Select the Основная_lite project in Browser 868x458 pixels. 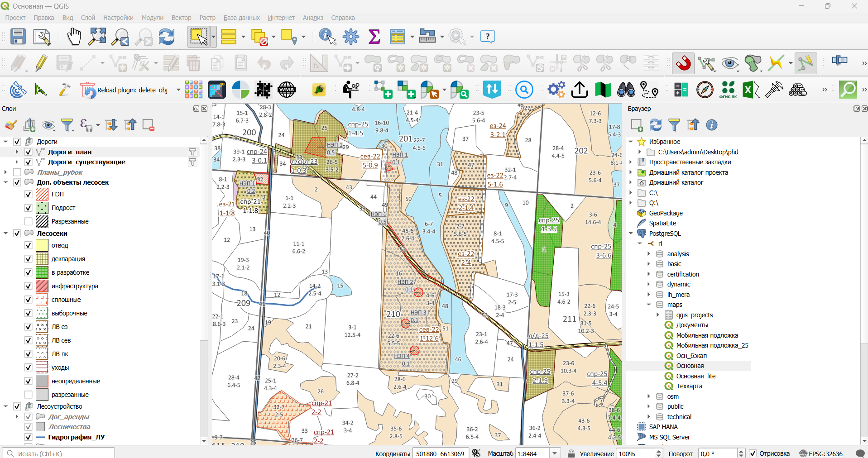point(696,376)
